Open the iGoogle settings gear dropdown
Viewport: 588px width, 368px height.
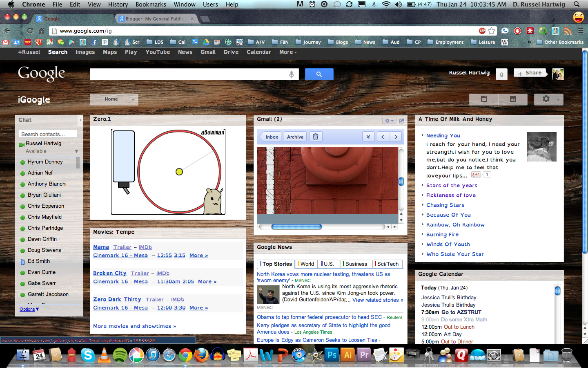pos(549,99)
